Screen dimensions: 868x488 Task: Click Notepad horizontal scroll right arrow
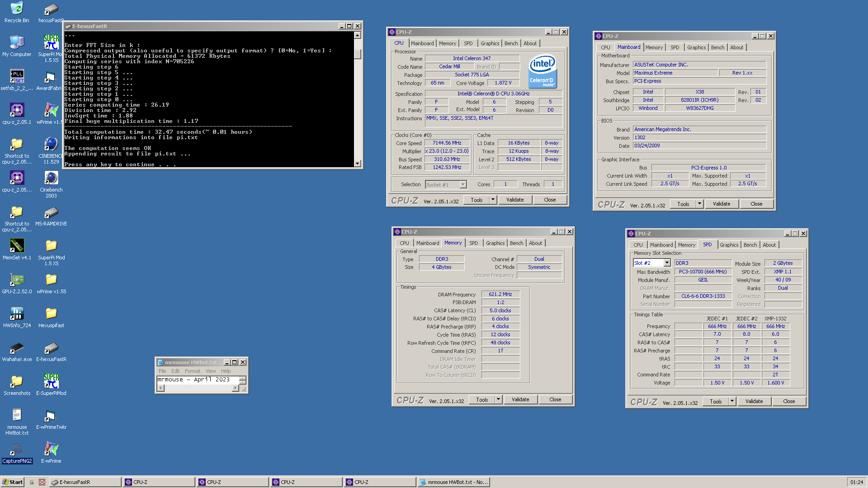pyautogui.click(x=235, y=388)
